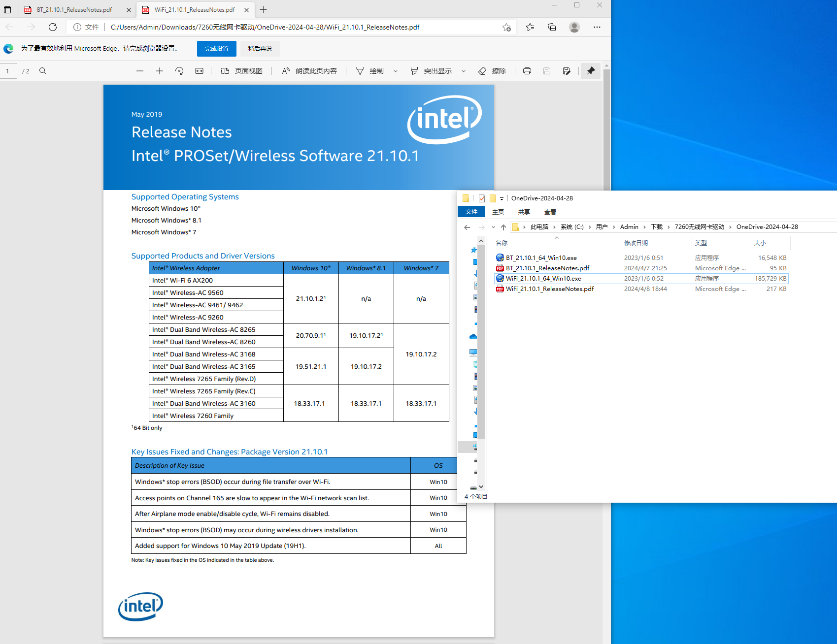
Task: Click 此电脑 in the breadcrumb path
Action: click(x=539, y=227)
